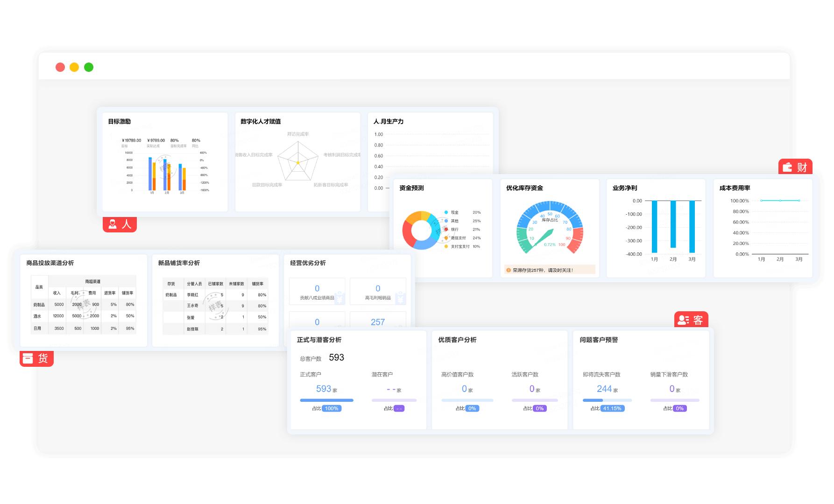Open the 高毛利畅销品 card
Screen dimensions: 834x504
coord(378,292)
